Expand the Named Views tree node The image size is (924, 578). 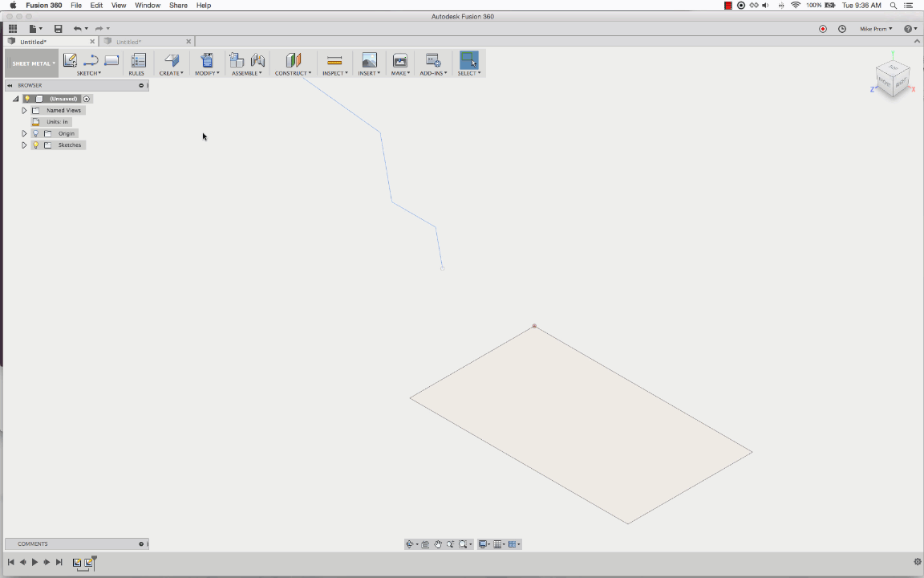[x=24, y=110]
